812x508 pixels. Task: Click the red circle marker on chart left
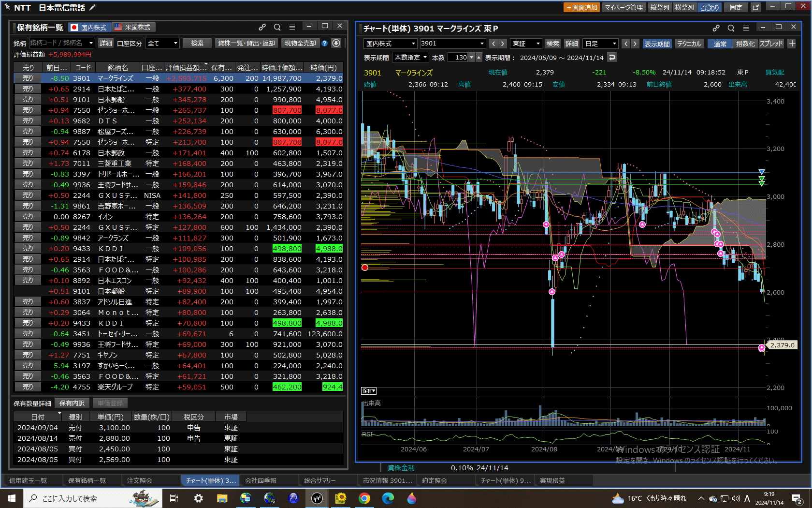(365, 267)
